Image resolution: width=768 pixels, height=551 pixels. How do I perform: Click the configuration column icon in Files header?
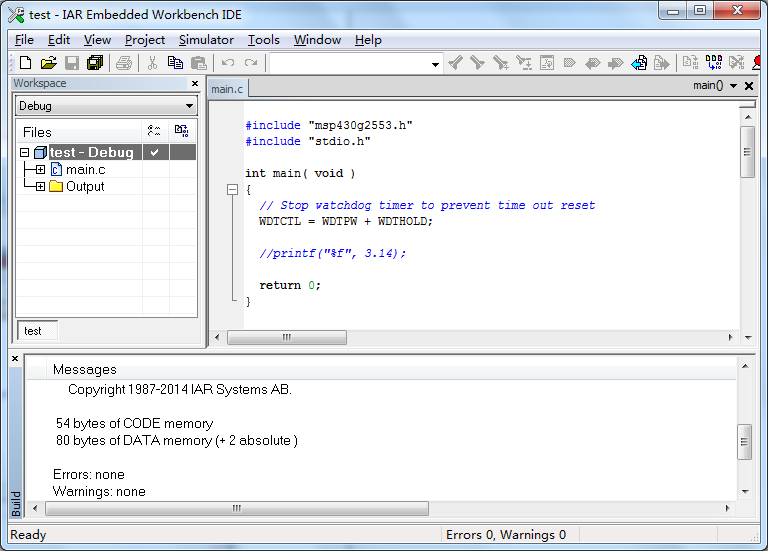click(154, 131)
